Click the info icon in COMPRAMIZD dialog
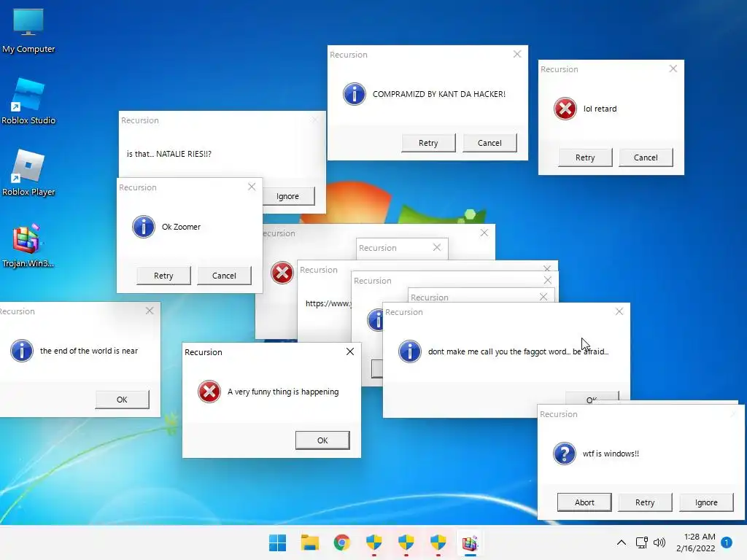 pos(355,94)
